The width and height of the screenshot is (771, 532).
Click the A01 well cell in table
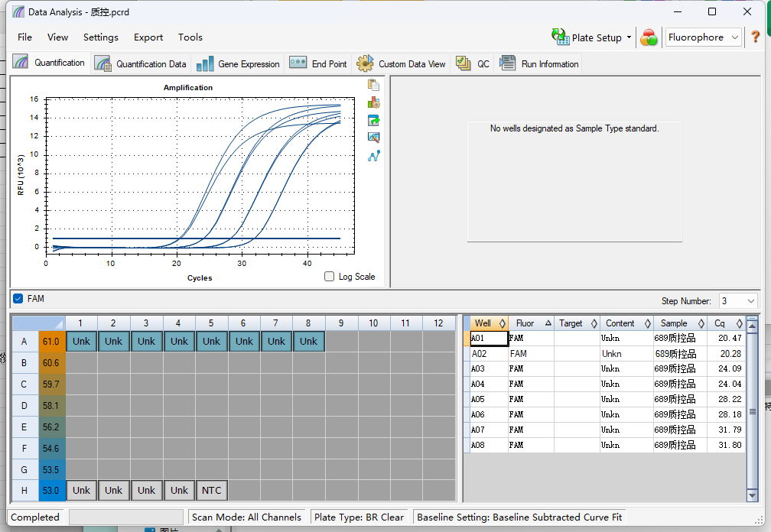click(x=489, y=338)
